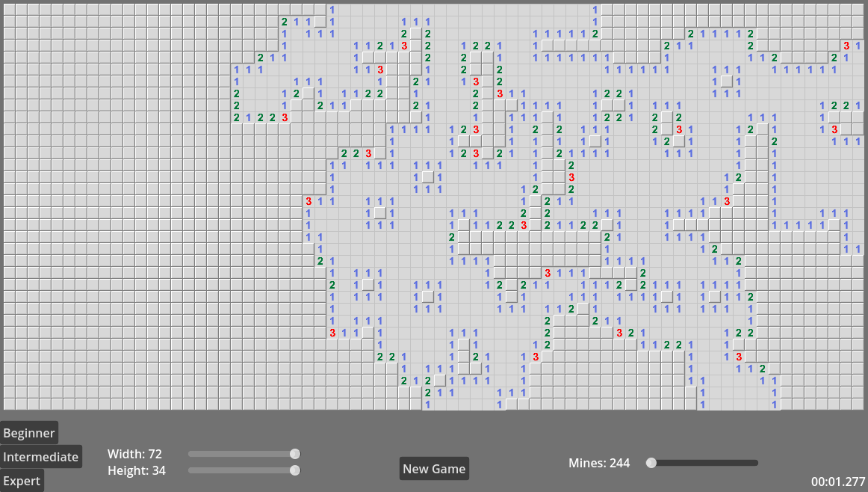868x492 pixels.
Task: Start a Beginner difficulty game
Action: 29,432
